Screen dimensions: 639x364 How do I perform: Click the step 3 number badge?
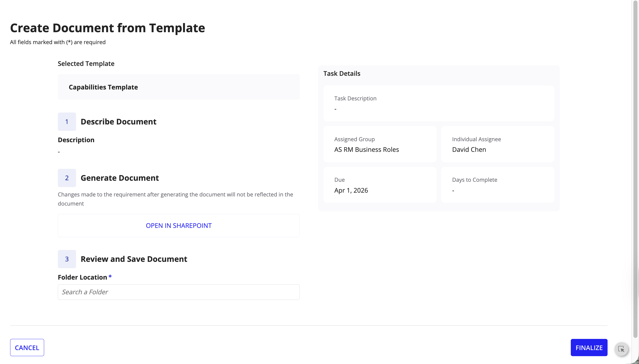tap(67, 259)
